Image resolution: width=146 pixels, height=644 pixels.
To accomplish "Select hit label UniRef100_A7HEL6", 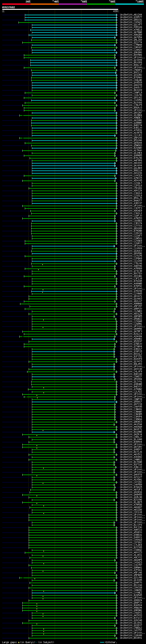I will point(131,30).
